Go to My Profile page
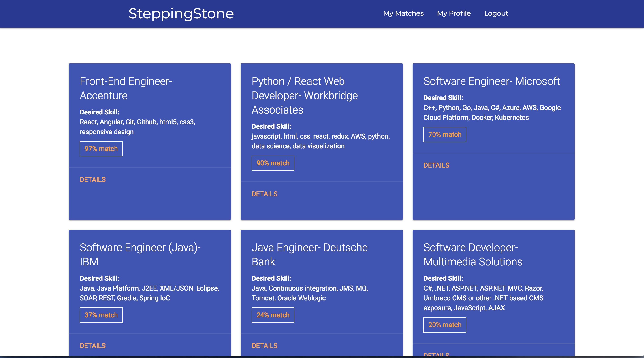The image size is (644, 358). (x=454, y=13)
